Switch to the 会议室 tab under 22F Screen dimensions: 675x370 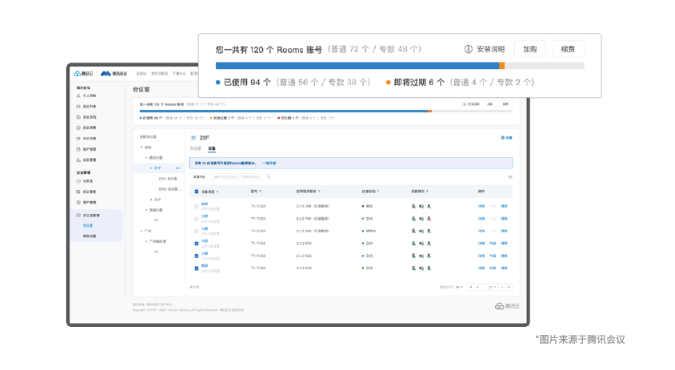coord(196,149)
